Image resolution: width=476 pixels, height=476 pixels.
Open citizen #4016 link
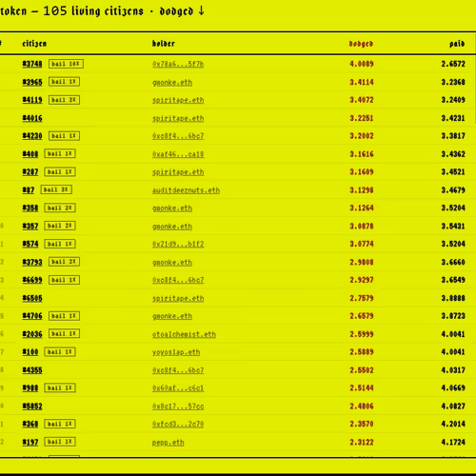coord(32,118)
